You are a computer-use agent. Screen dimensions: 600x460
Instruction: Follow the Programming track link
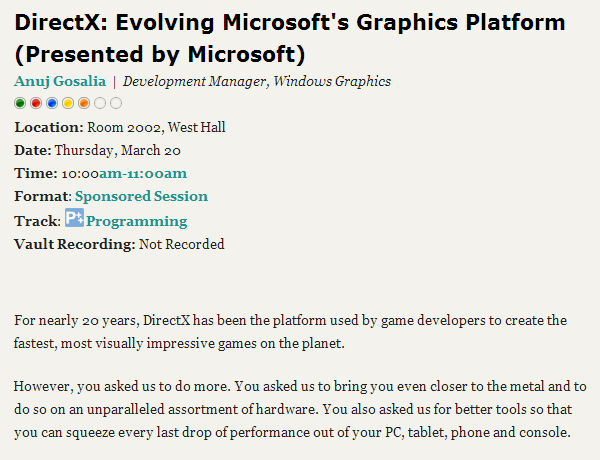tap(137, 221)
